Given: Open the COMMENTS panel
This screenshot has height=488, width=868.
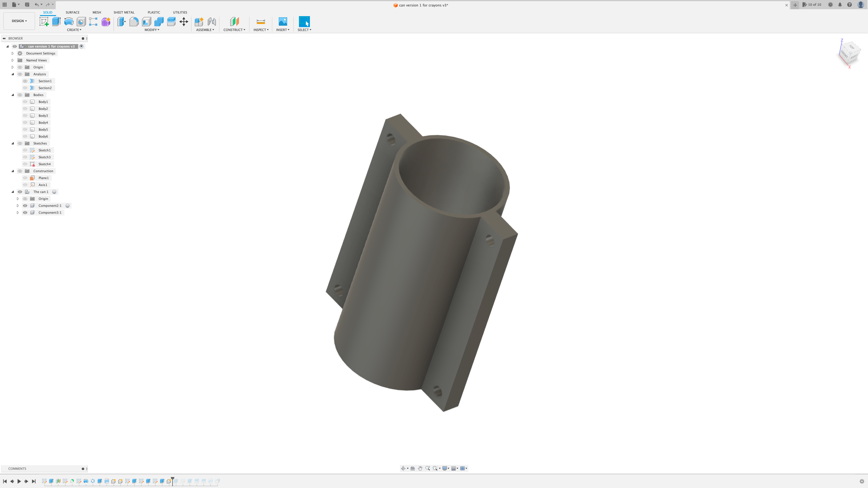Looking at the screenshot, I should 17,468.
